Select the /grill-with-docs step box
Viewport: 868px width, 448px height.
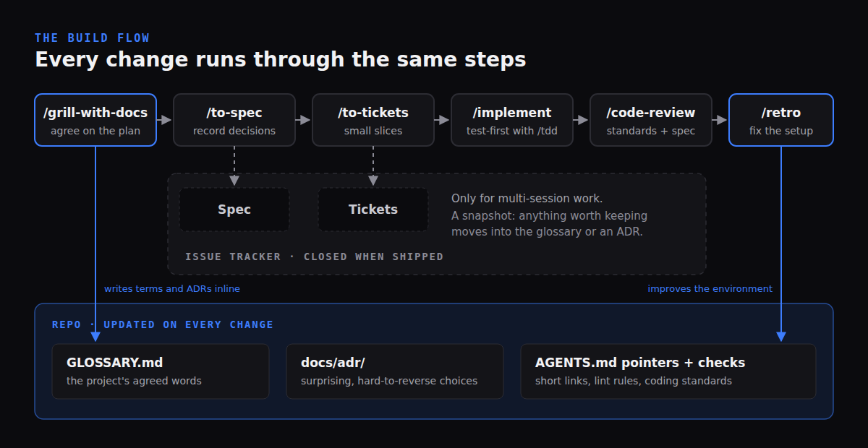(x=95, y=120)
